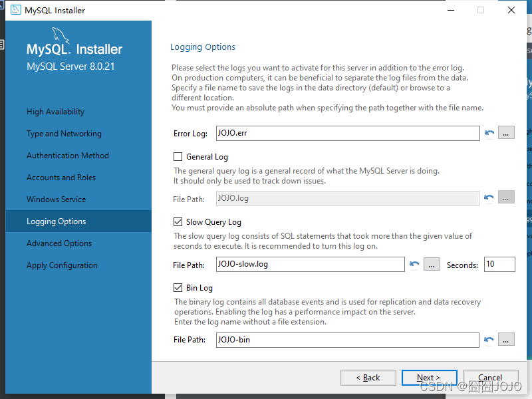Image resolution: width=532 pixels, height=399 pixels.
Task: Edit the slow query path JOJO-slow.log
Action: pos(310,264)
